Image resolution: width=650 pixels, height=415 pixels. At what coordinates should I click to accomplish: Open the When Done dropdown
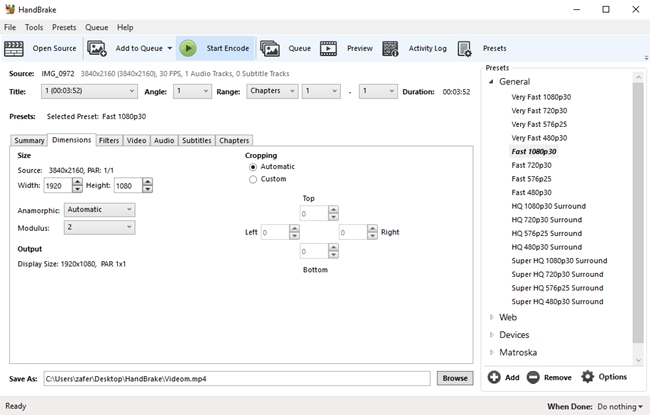(620, 407)
